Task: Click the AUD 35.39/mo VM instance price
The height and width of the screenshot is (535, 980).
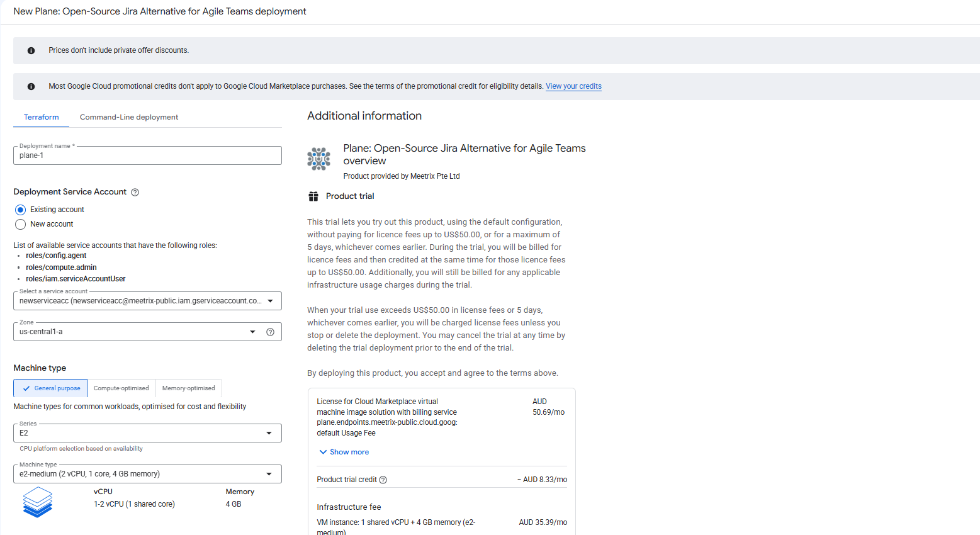Action: click(x=543, y=522)
